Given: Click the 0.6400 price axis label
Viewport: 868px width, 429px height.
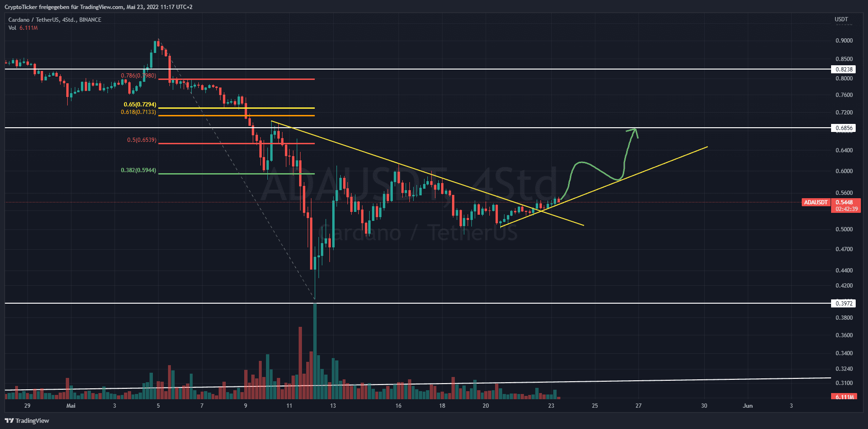Looking at the screenshot, I should [x=844, y=150].
